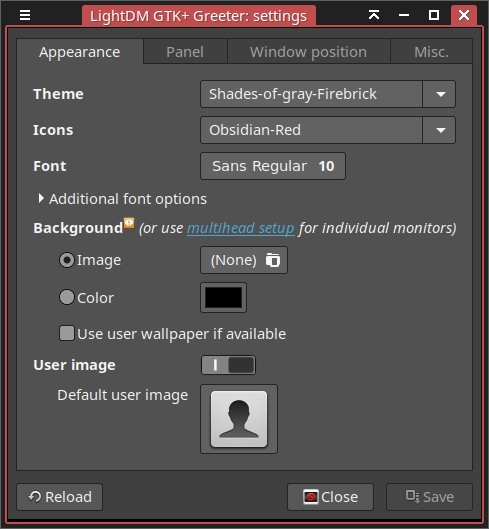The height and width of the screenshot is (529, 489).
Task: Toggle the User image switch
Action: [x=228, y=365]
